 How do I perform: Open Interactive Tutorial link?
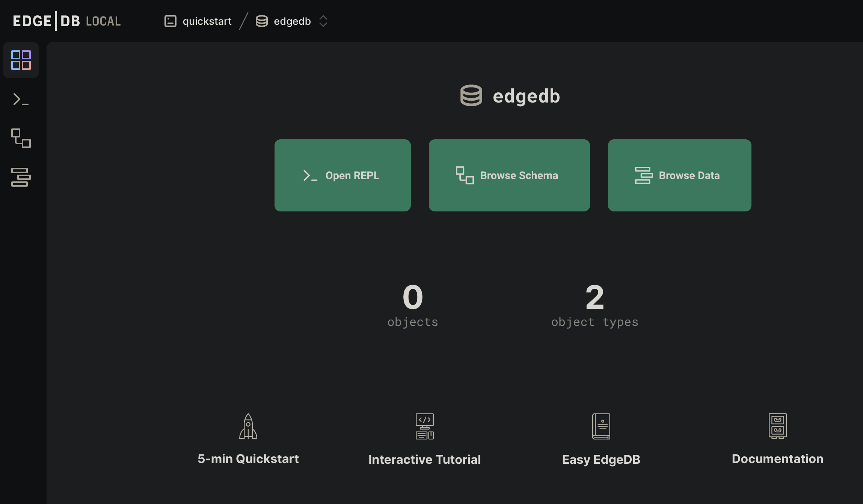(424, 459)
